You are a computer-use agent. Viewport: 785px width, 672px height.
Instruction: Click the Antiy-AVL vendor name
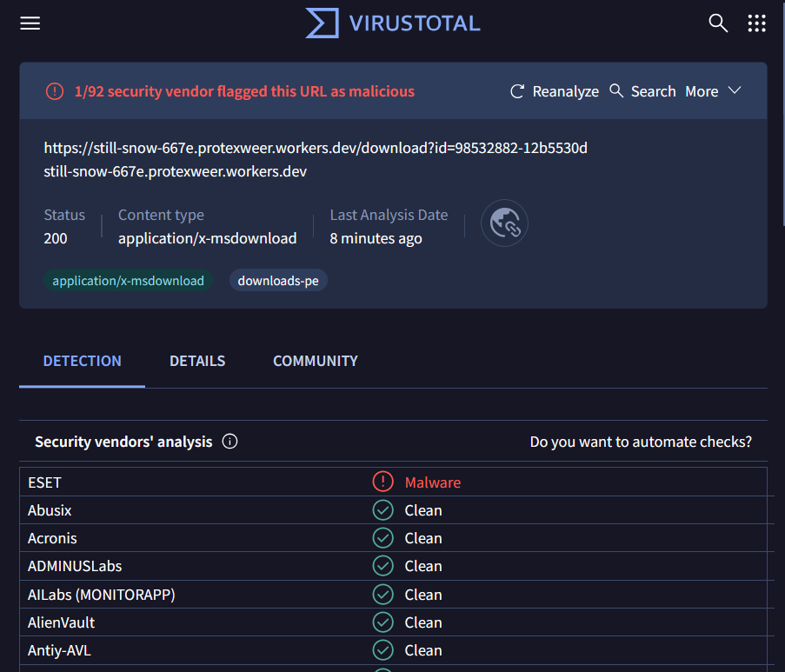(x=59, y=650)
